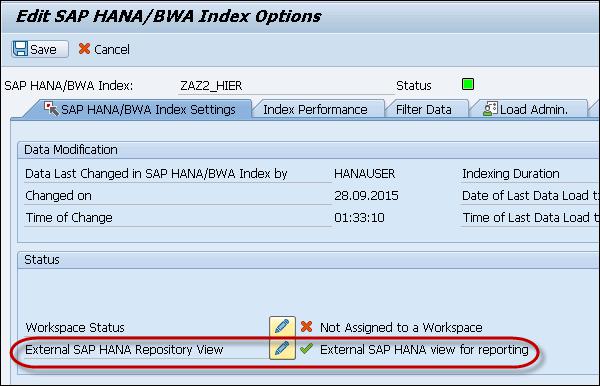
Task: Select the HANAUSER value
Action: (x=364, y=174)
